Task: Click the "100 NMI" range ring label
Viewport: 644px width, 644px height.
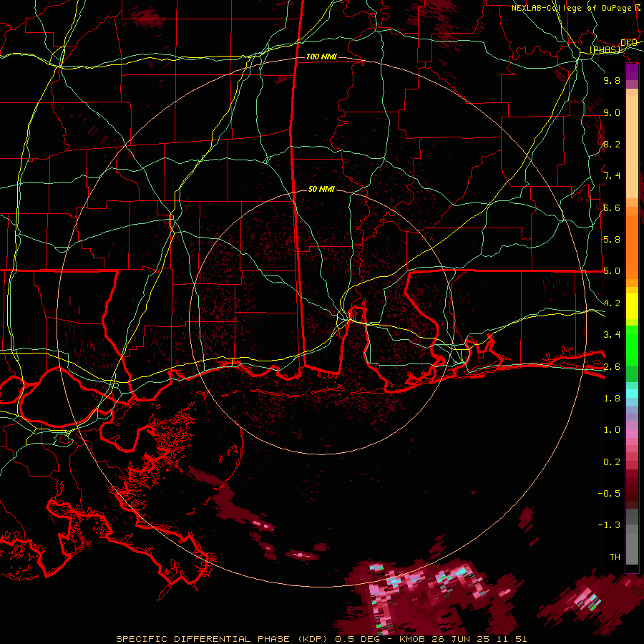Action: point(321,57)
